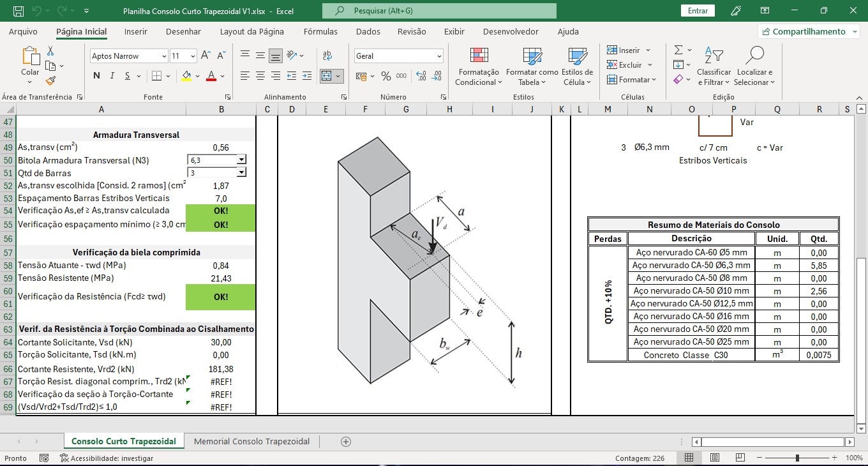Open Format as Table gallery
The height and width of the screenshot is (466, 868).
(532, 56)
